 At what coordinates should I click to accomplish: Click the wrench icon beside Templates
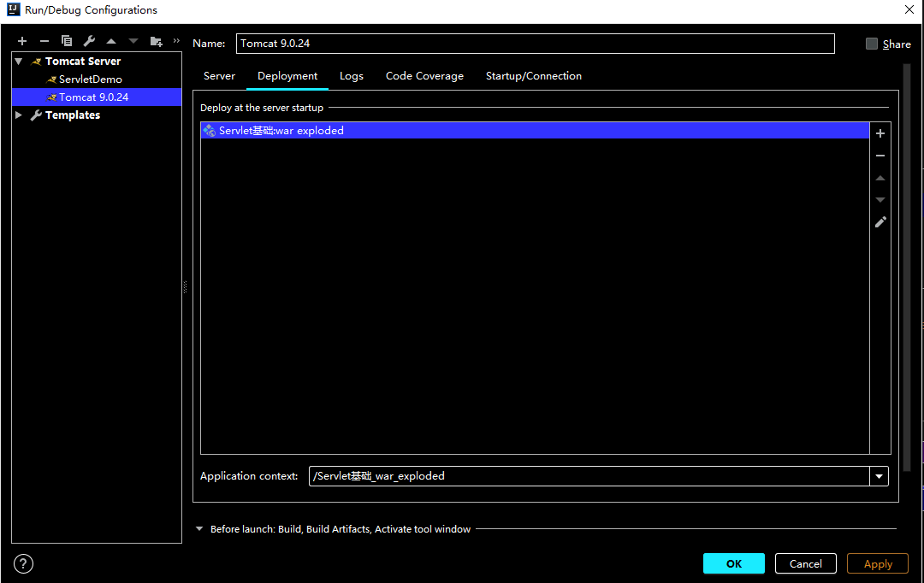click(36, 115)
